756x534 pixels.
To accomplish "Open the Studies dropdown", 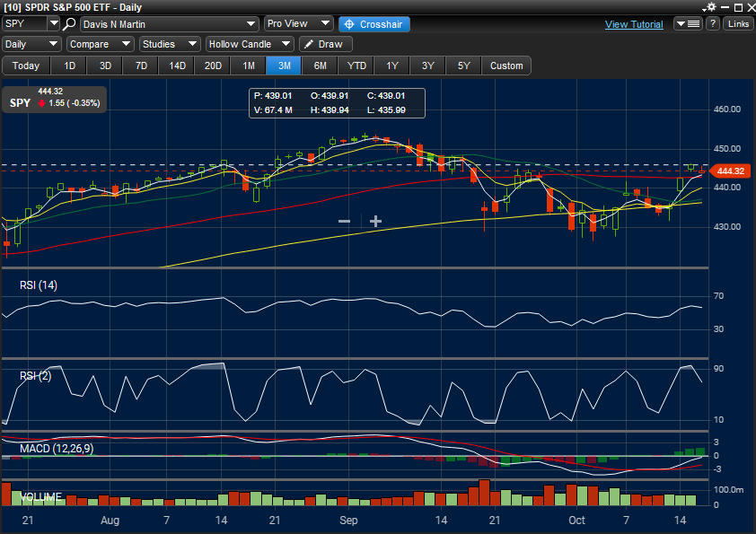I will (x=170, y=44).
